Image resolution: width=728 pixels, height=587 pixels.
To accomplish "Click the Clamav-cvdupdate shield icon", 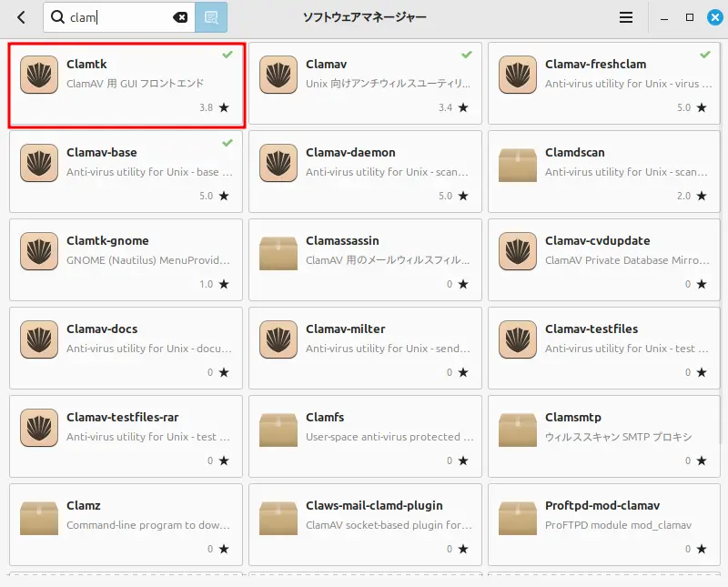I will coord(518,251).
